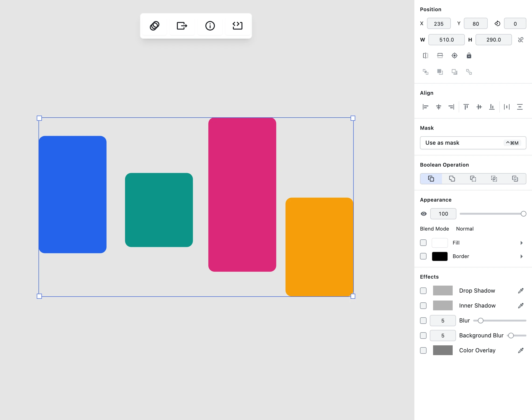Image resolution: width=532 pixels, height=420 pixels.
Task: Distribute selection horizontally
Action: 507,107
